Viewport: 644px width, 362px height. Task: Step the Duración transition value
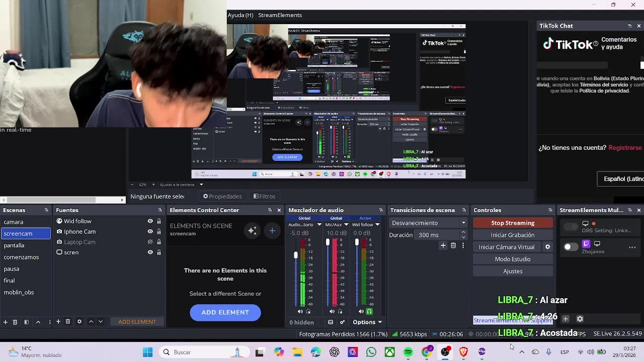pyautogui.click(x=463, y=235)
